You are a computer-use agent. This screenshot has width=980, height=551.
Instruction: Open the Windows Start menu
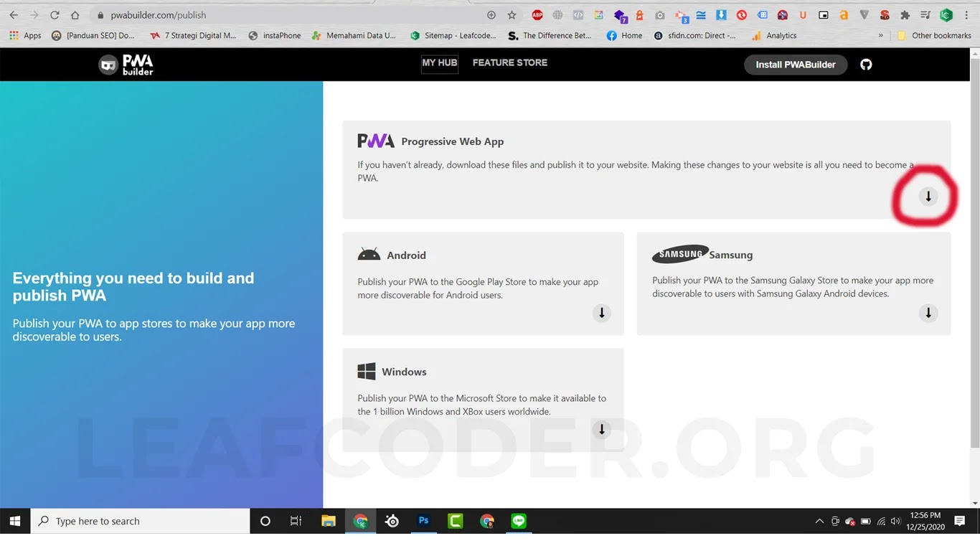[15, 521]
